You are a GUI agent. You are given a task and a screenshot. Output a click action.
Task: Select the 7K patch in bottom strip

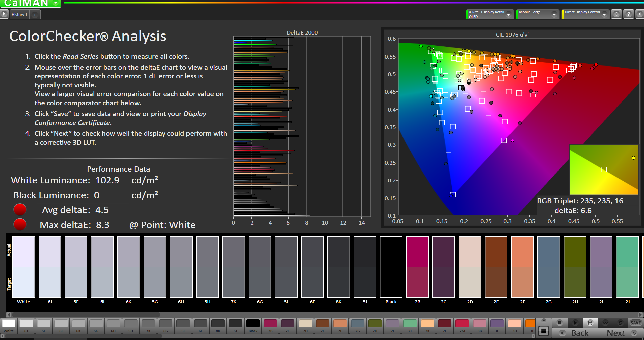coord(148,326)
